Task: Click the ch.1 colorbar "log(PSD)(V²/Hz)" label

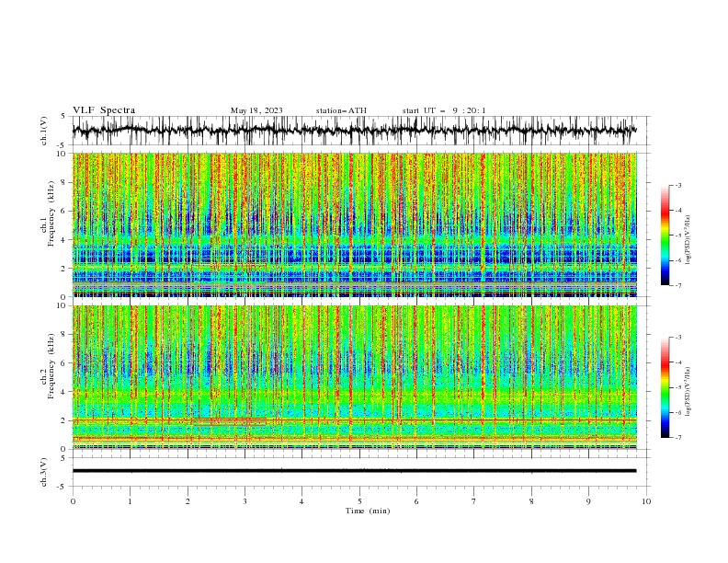Action: (x=688, y=240)
